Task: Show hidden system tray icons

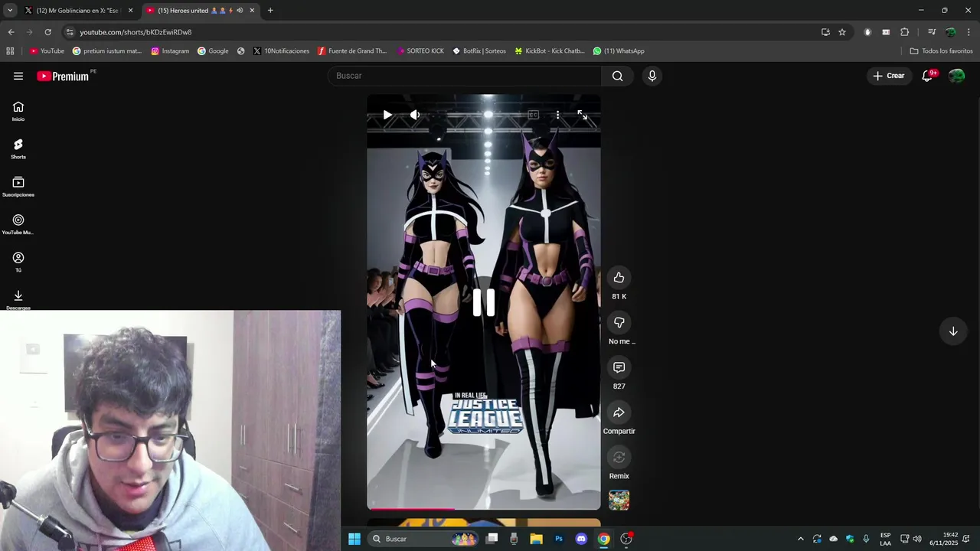Action: (801, 539)
